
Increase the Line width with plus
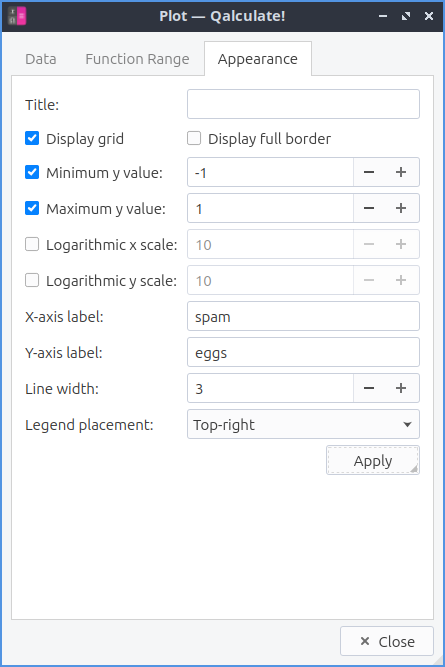pos(401,388)
